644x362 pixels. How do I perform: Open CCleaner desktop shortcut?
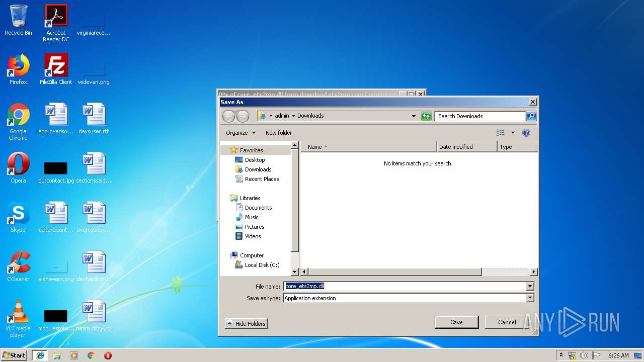click(x=18, y=266)
